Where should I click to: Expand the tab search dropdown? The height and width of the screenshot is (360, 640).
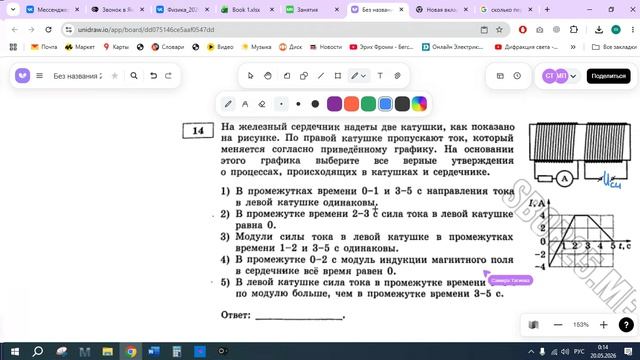[x=13, y=9]
